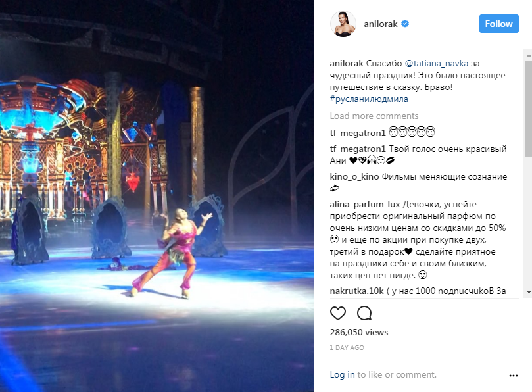Screen dimensions: 532x392
Task: Follow the anilorak account
Action: point(498,24)
